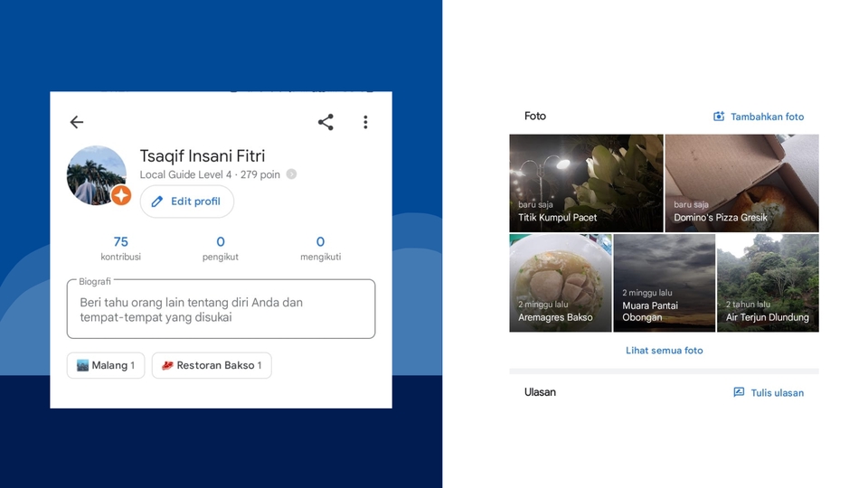Open the Air Terjun Dlundung photo
This screenshot has width=868, height=488.
(x=768, y=283)
